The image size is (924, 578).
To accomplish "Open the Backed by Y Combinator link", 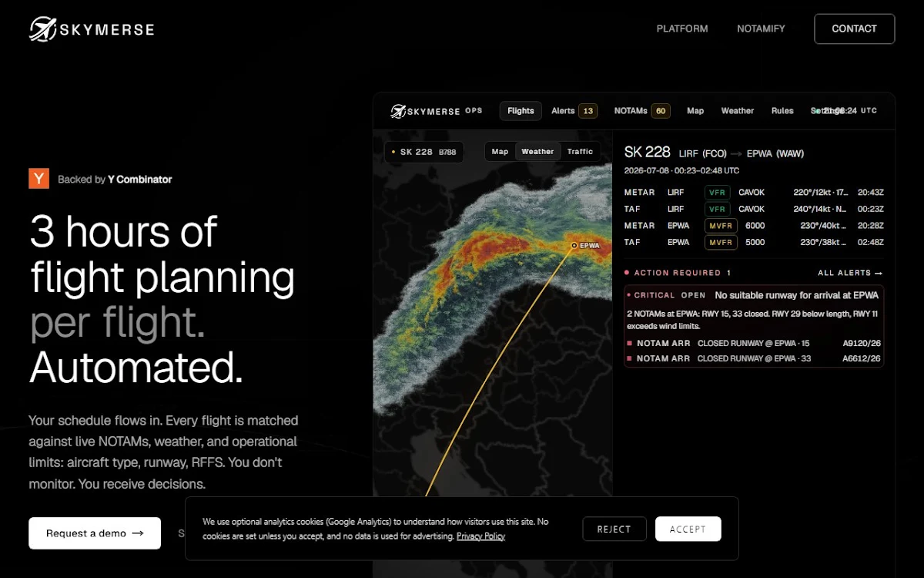I will (x=115, y=180).
